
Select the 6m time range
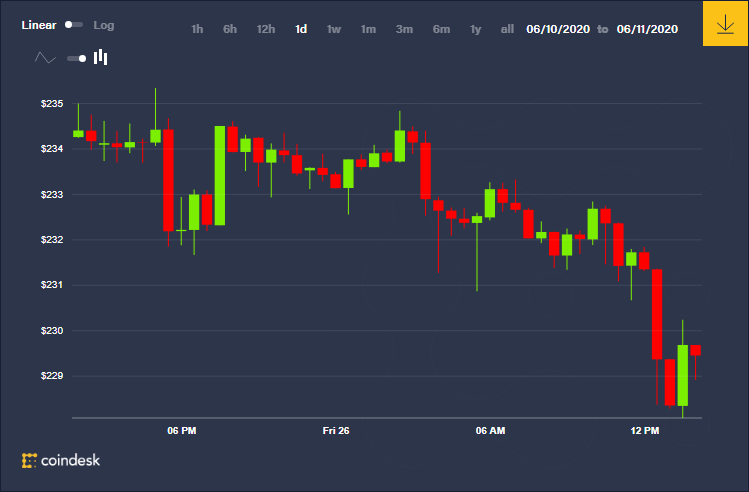click(441, 29)
